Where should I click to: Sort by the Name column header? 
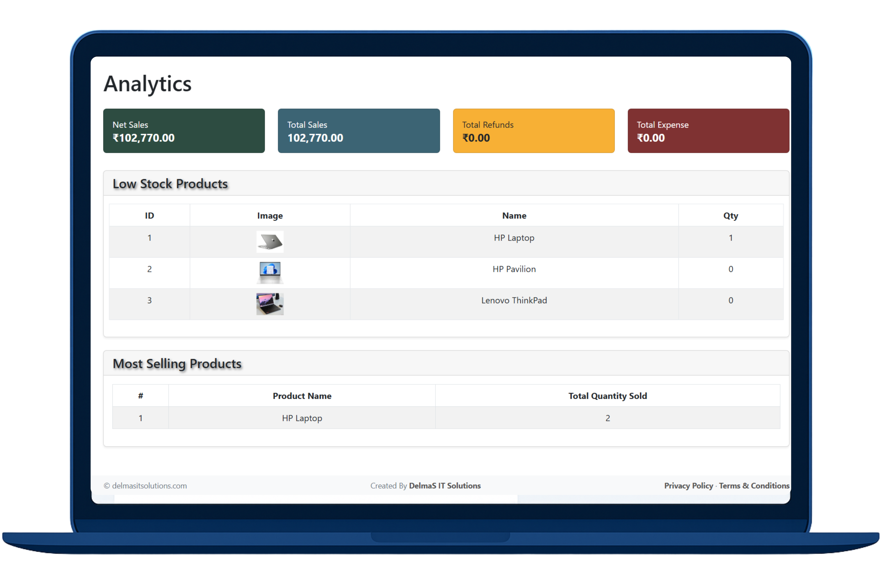coord(514,215)
